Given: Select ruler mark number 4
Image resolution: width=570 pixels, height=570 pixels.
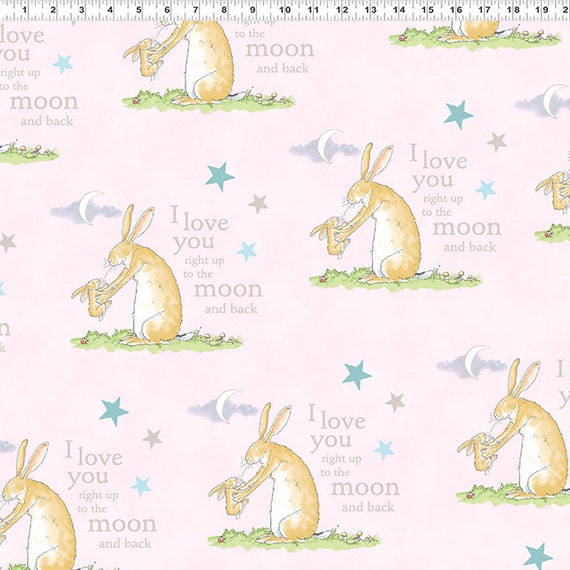Looking at the screenshot, I should (110, 9).
